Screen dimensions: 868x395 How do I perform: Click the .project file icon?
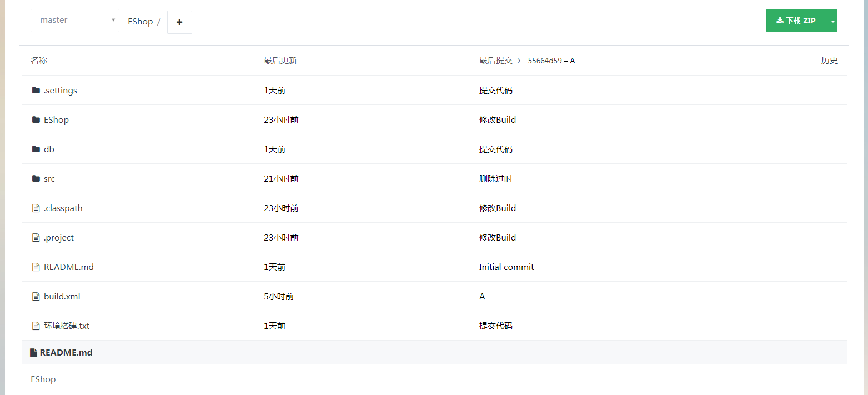pos(36,237)
